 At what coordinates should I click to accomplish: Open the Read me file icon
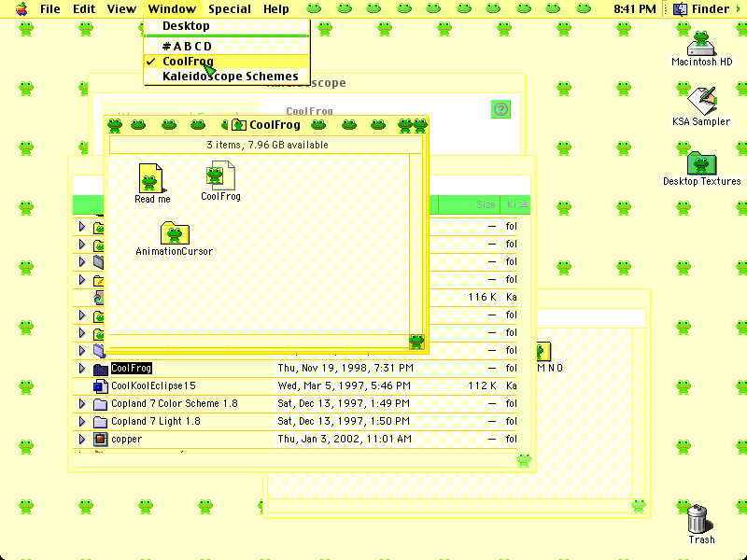tap(150, 178)
